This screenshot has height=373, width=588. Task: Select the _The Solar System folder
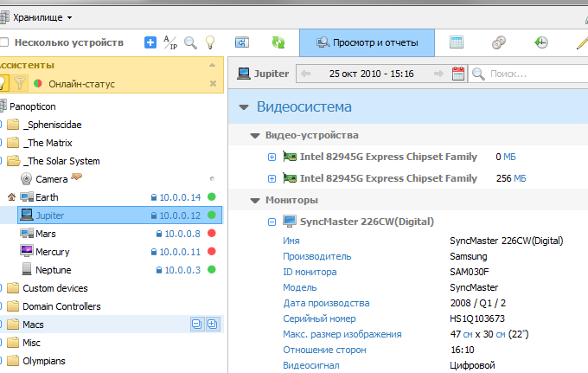(61, 161)
